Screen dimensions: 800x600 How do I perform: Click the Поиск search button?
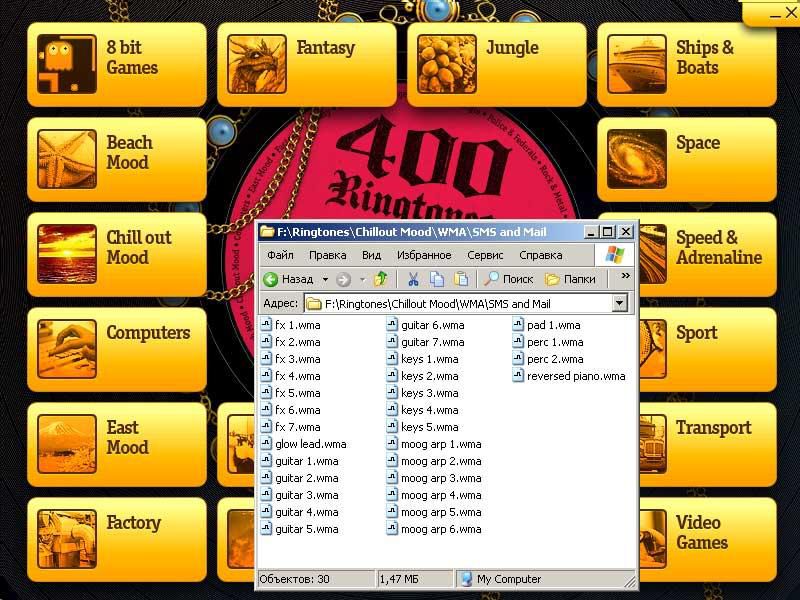coord(509,279)
